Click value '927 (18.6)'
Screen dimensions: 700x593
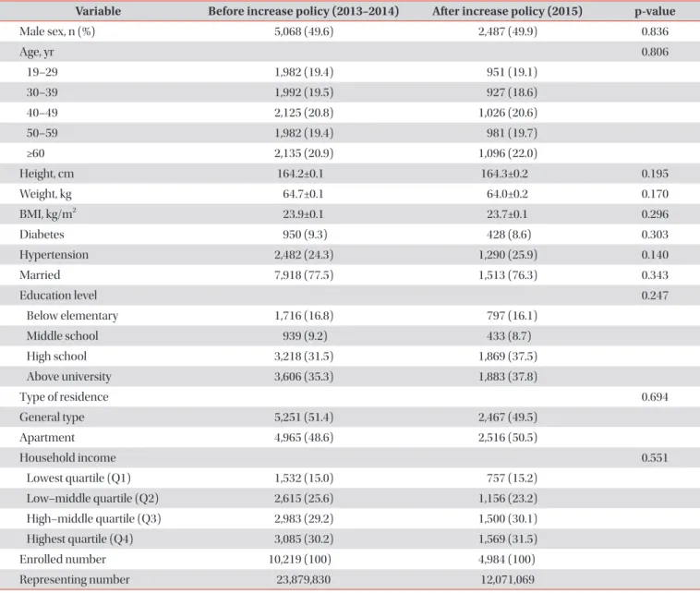(x=512, y=92)
